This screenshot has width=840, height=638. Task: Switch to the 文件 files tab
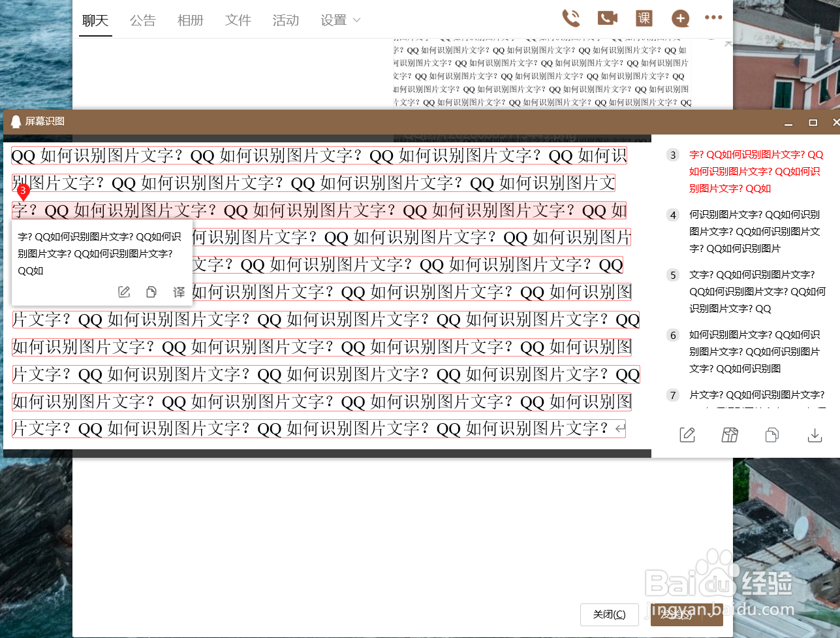click(238, 20)
